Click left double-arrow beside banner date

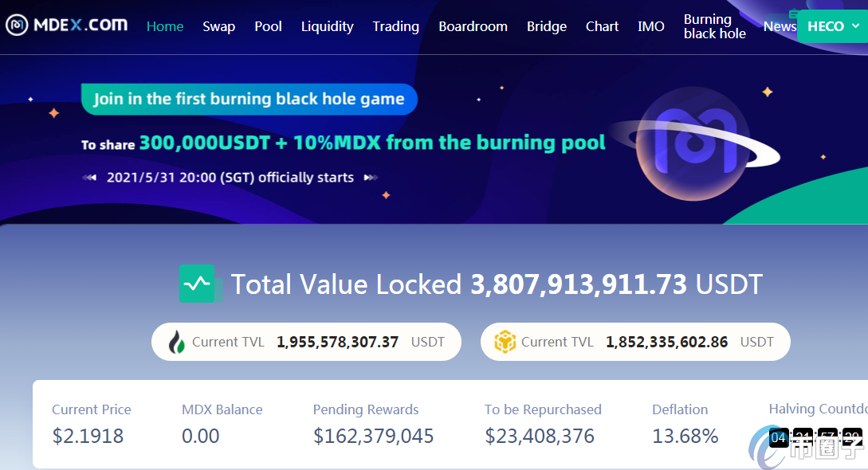(x=89, y=178)
